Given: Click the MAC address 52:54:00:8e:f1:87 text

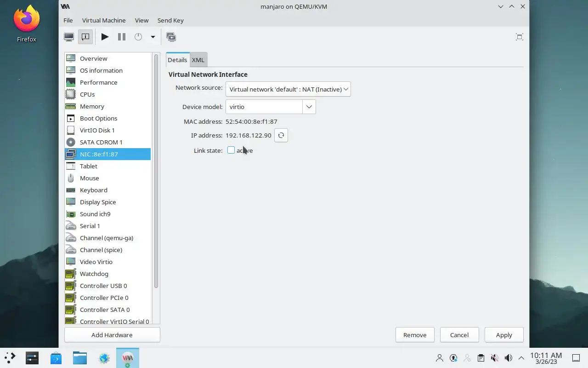Looking at the screenshot, I should (251, 121).
